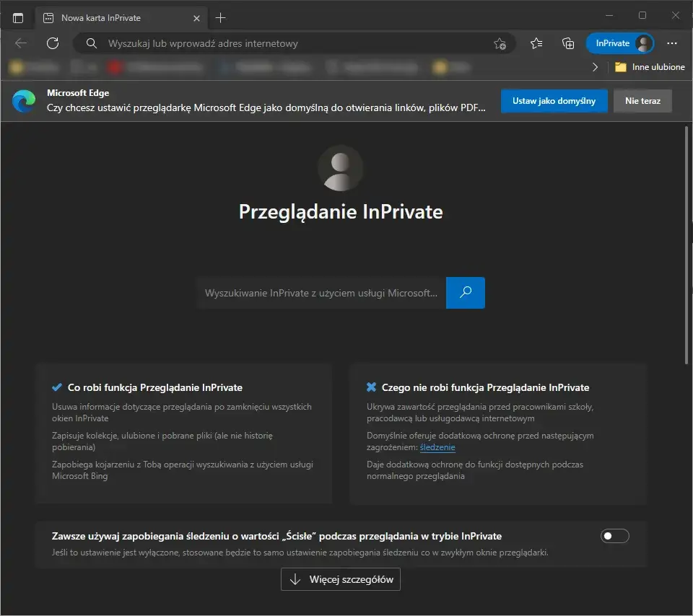The image size is (693, 616).
Task: Click Więcej szczegółów to expand details
Action: tap(340, 579)
